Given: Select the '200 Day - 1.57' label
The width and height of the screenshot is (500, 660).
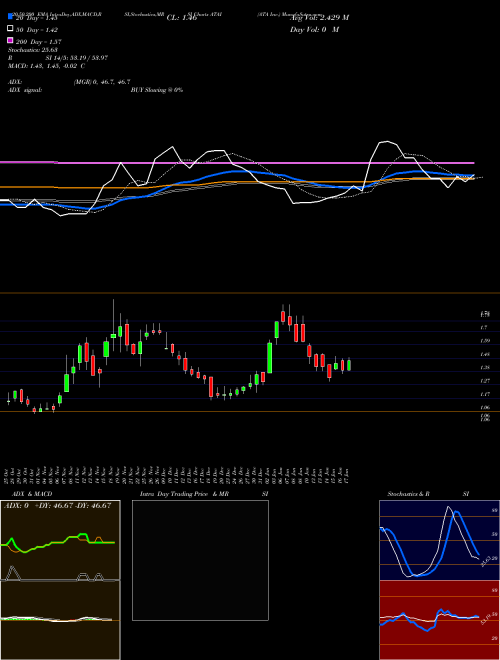Looking at the screenshot, I should (38, 42).
